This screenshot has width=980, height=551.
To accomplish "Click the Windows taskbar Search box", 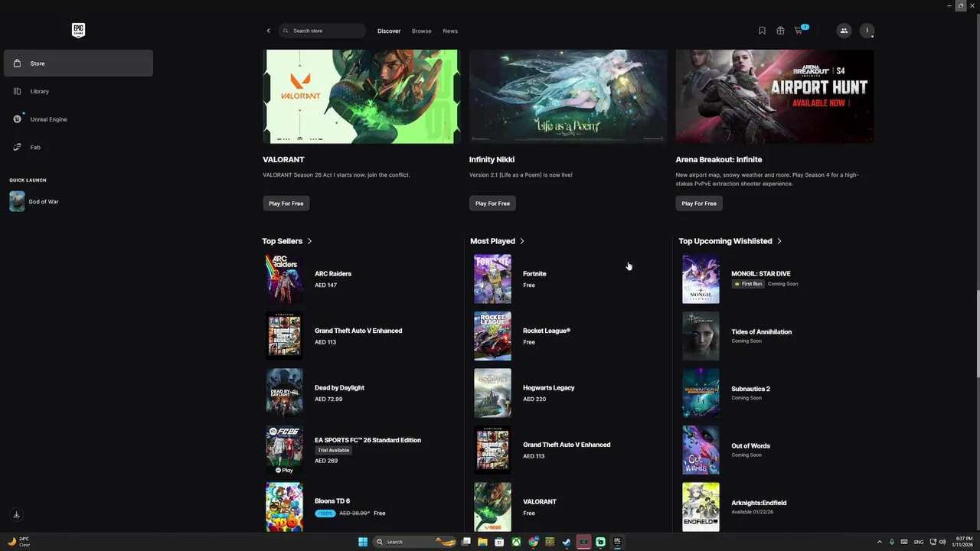I will (x=414, y=542).
